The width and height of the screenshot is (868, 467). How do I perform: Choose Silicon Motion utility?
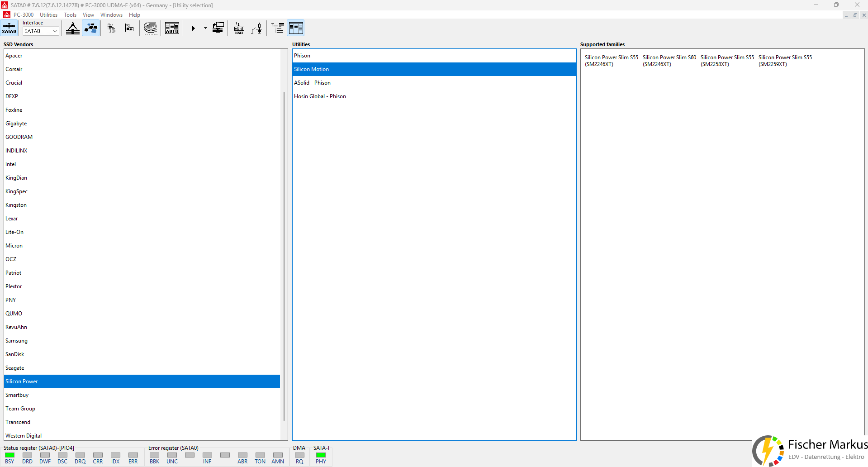(434, 69)
